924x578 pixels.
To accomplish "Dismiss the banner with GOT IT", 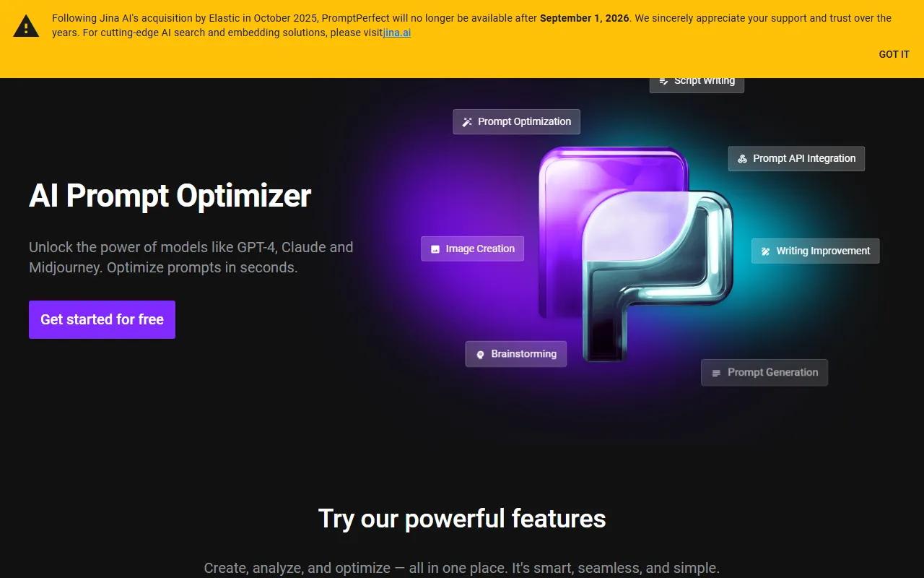I will pos(894,54).
